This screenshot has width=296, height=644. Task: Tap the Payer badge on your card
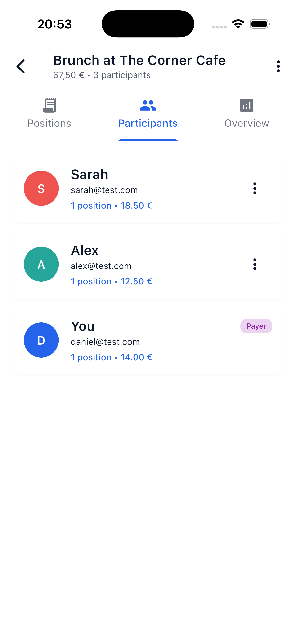pos(256,326)
